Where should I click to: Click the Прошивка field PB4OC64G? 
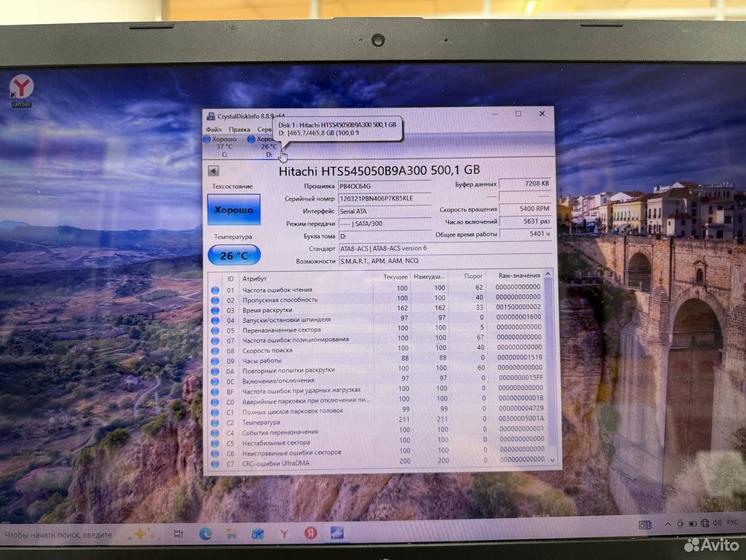point(384,186)
